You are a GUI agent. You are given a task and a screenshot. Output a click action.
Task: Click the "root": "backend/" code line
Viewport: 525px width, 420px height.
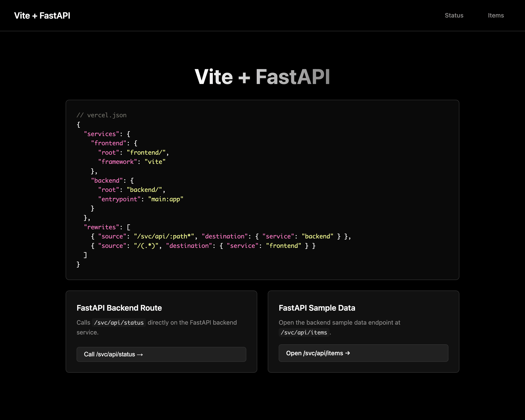(x=132, y=190)
